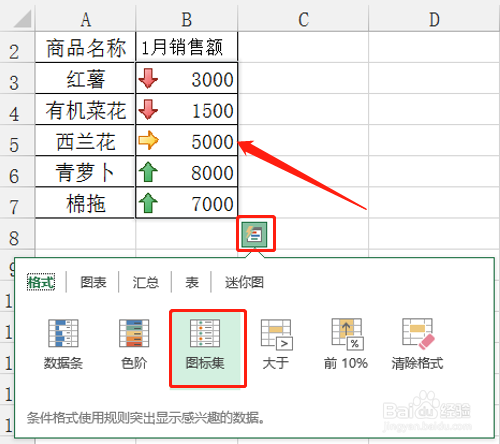Apply the 色阶 color scale format
This screenshot has width=500, height=444.
134,344
